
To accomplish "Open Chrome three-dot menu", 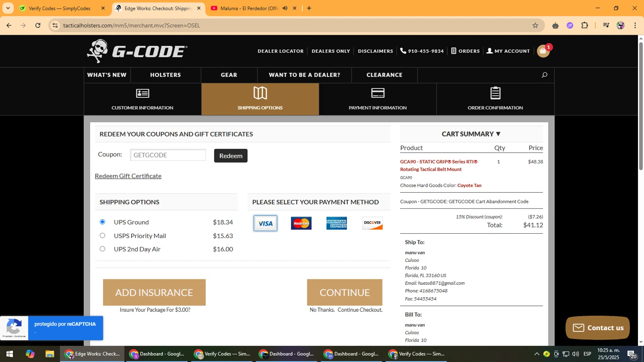I will click(635, 25).
